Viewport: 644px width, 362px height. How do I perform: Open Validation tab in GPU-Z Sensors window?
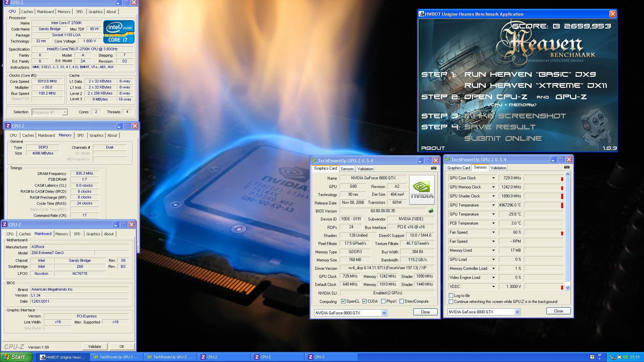tap(498, 168)
